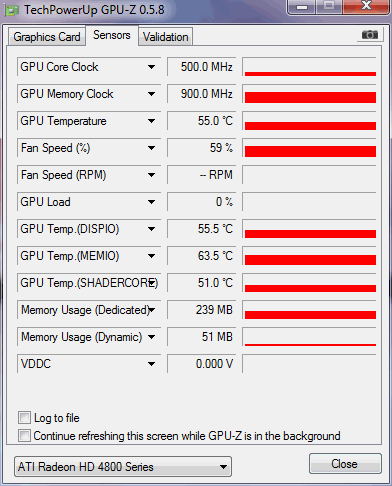Screen dimensions: 392x486
Task: Toggle Continue refreshing in background checkbox
Action: (24, 436)
